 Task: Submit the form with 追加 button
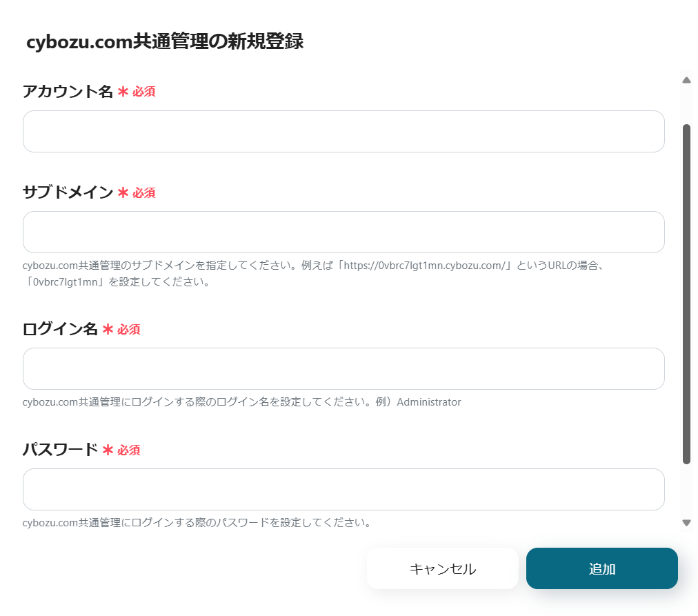click(x=602, y=568)
